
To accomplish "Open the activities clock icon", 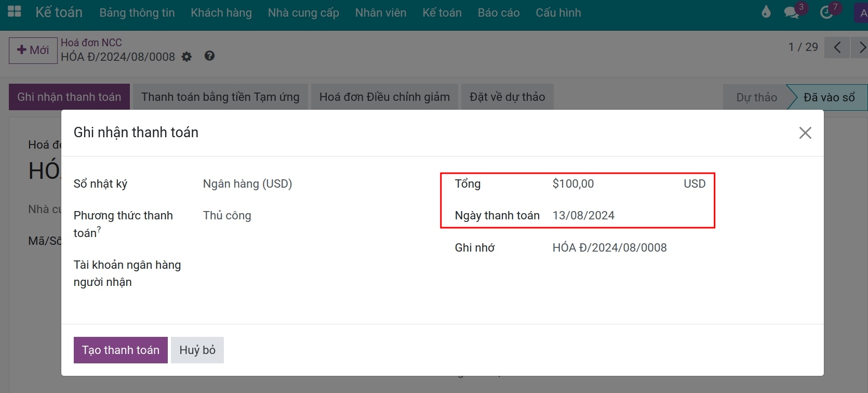I will click(x=826, y=12).
